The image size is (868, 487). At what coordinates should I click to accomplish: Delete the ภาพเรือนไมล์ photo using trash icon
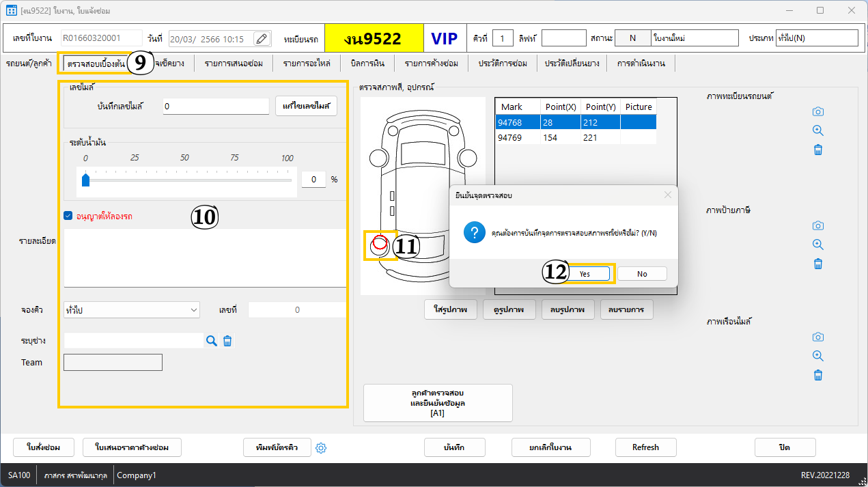pyautogui.click(x=817, y=375)
